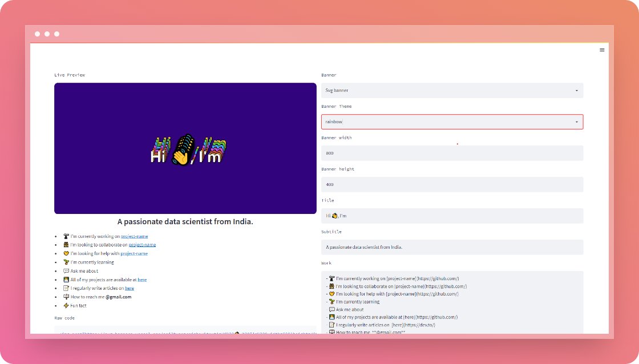This screenshot has width=639, height=364.
Task: Click the third window control dot
Action: pyautogui.click(x=57, y=34)
